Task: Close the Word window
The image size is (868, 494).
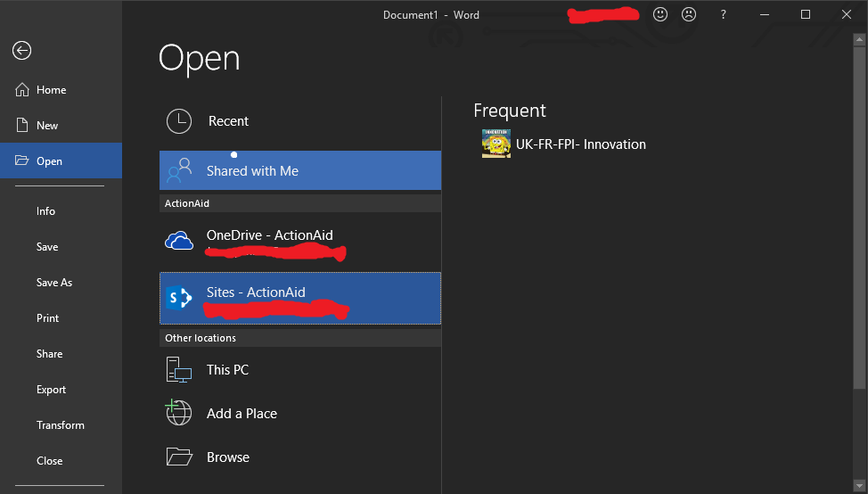Action: click(x=847, y=15)
